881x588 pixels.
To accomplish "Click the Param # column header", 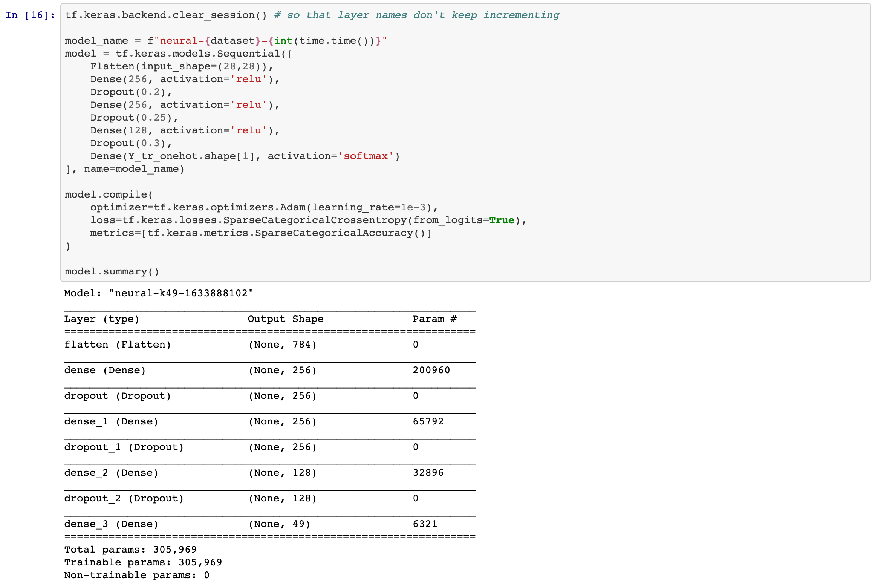I will click(434, 319).
